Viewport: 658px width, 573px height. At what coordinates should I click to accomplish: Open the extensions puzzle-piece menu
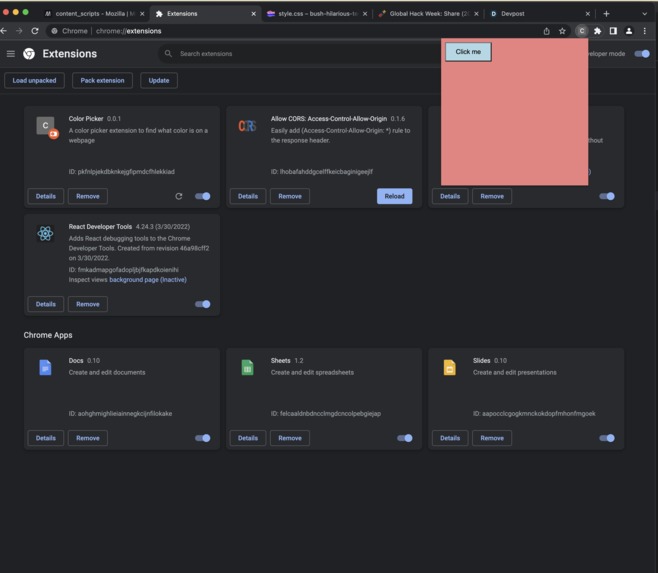tap(598, 31)
